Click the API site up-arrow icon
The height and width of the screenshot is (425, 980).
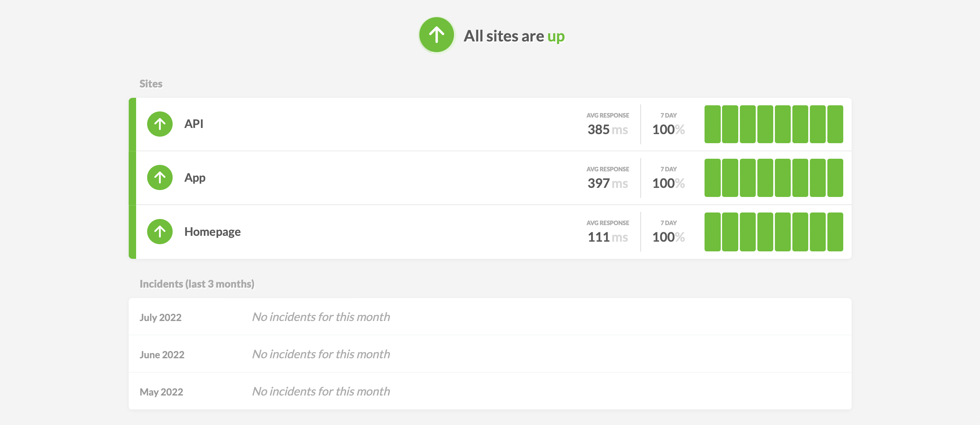[x=160, y=124]
